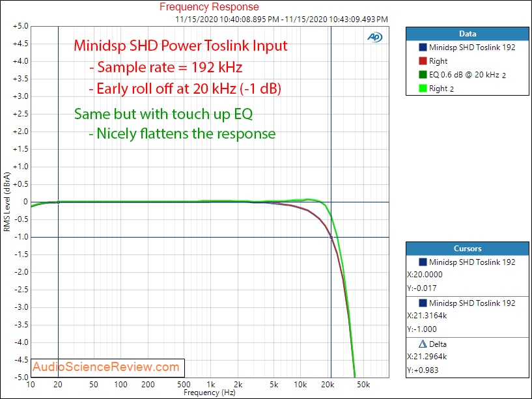532x399 pixels.
Task: Click the Y:-0.017 cursor value
Action: (422, 288)
